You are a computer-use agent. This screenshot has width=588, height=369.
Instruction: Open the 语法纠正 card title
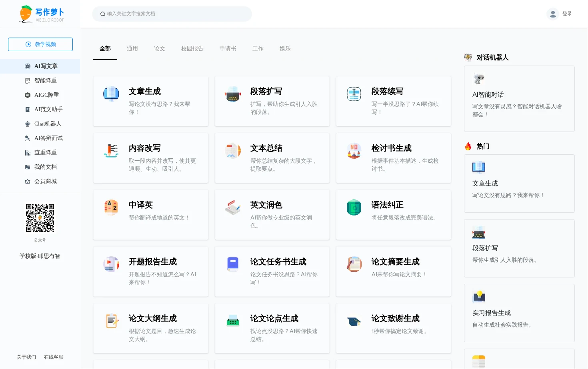pos(388,205)
